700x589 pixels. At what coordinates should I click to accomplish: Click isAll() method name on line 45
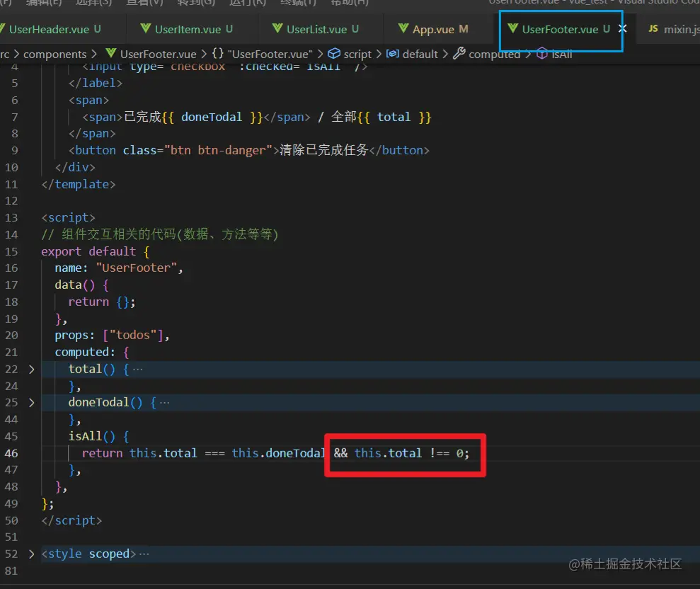pyautogui.click(x=91, y=436)
